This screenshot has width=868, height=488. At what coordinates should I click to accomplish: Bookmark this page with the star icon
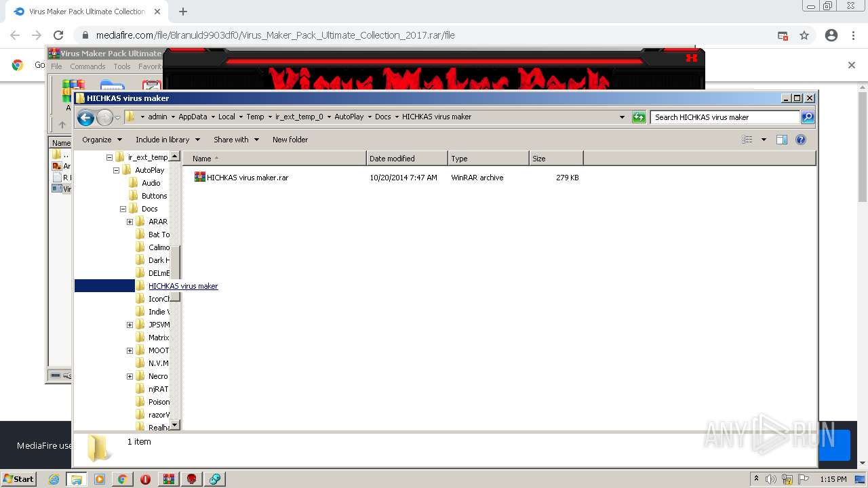tap(804, 35)
